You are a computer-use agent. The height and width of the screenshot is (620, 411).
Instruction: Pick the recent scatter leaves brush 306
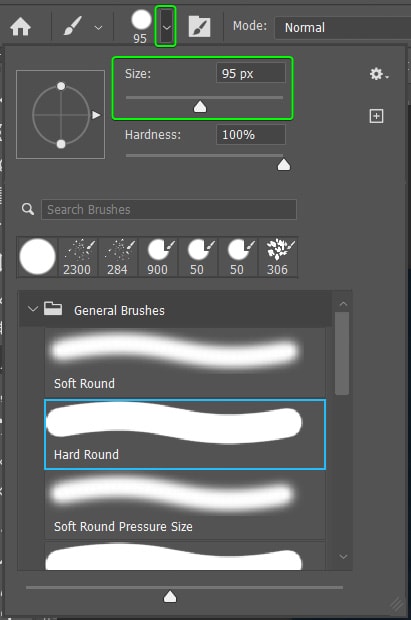coord(278,257)
